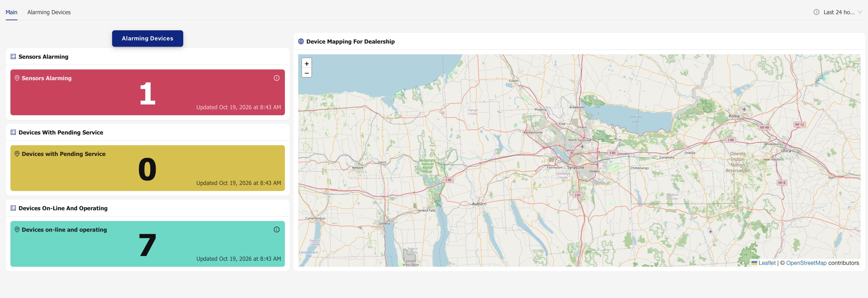Click the pin icon in the teal on-line card

coord(17,229)
